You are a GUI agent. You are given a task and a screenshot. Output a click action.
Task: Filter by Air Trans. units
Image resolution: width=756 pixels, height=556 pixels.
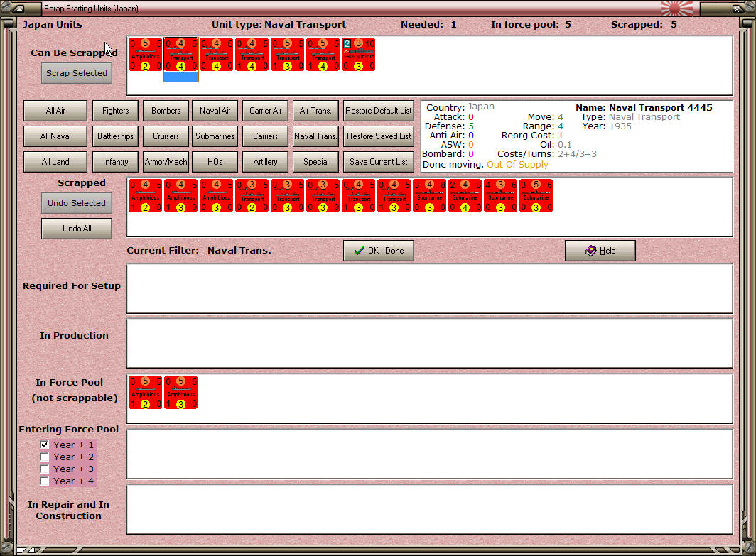click(315, 111)
